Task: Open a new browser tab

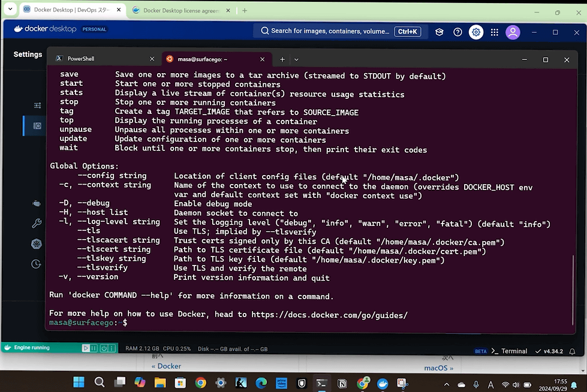Action: click(245, 10)
